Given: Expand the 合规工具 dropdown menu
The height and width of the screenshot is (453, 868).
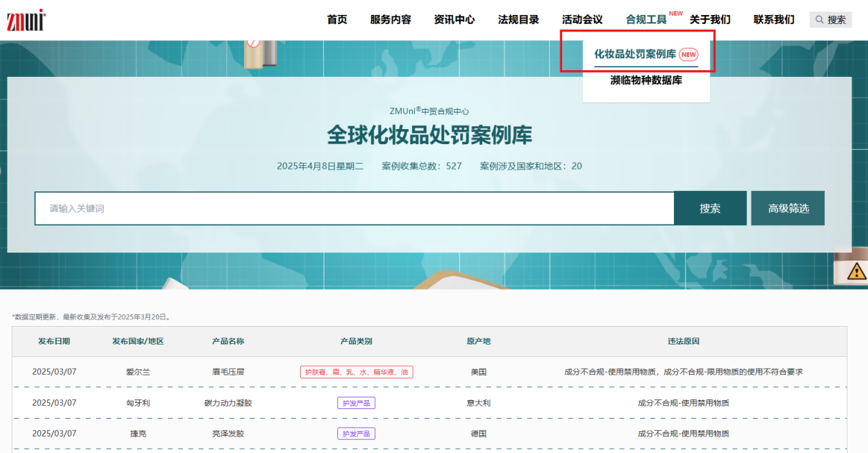Looking at the screenshot, I should click(646, 20).
